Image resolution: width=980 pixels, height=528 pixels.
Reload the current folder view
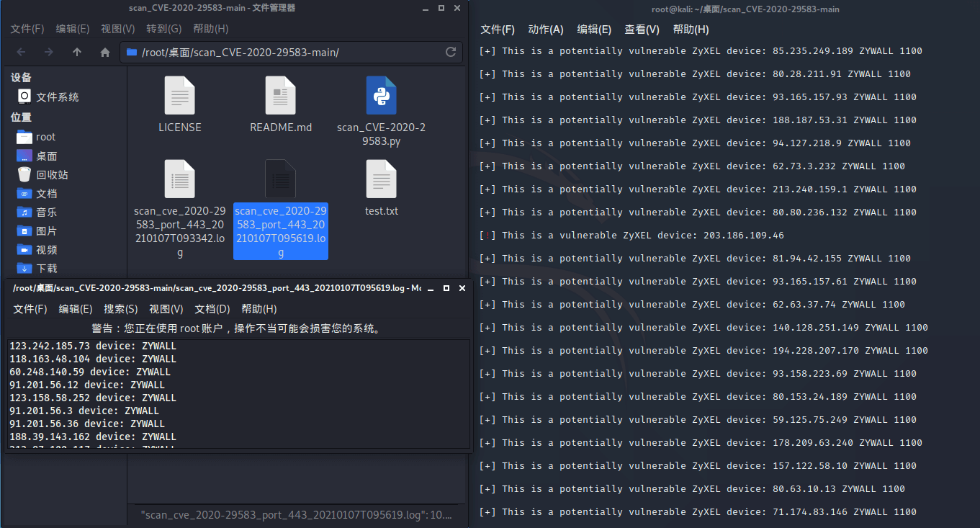pos(451,52)
